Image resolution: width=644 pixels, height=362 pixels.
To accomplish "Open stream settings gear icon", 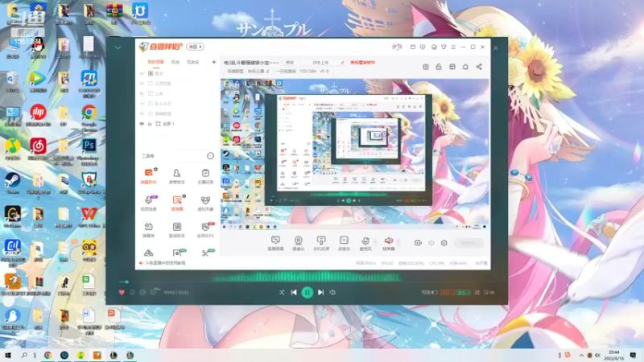I will pyautogui.click(x=444, y=243).
